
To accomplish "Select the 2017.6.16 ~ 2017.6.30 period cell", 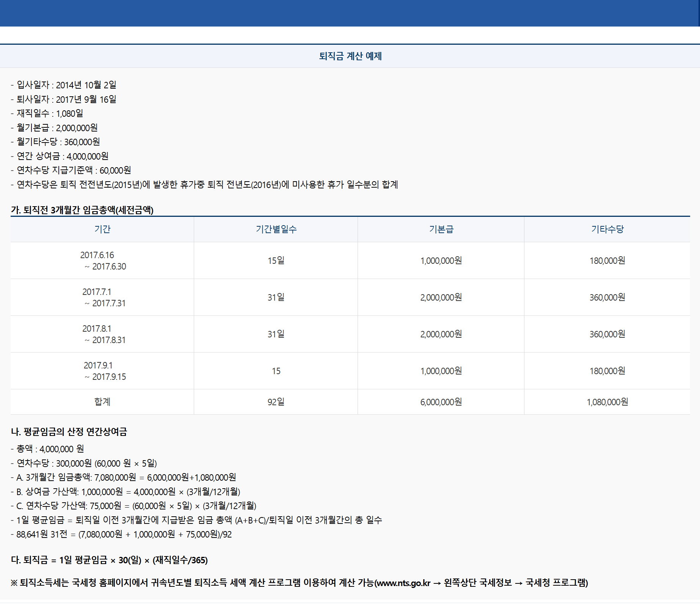I will (102, 260).
